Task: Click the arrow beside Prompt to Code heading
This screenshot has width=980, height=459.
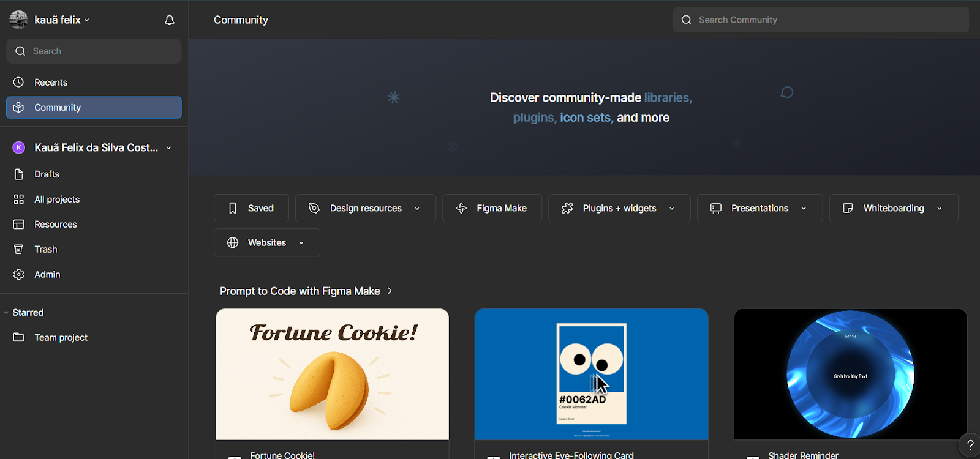Action: pyautogui.click(x=390, y=291)
